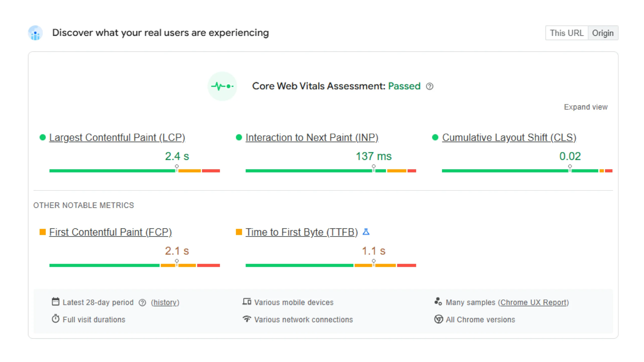644x362 pixels.
Task: Select the This URL tab
Action: pos(567,33)
